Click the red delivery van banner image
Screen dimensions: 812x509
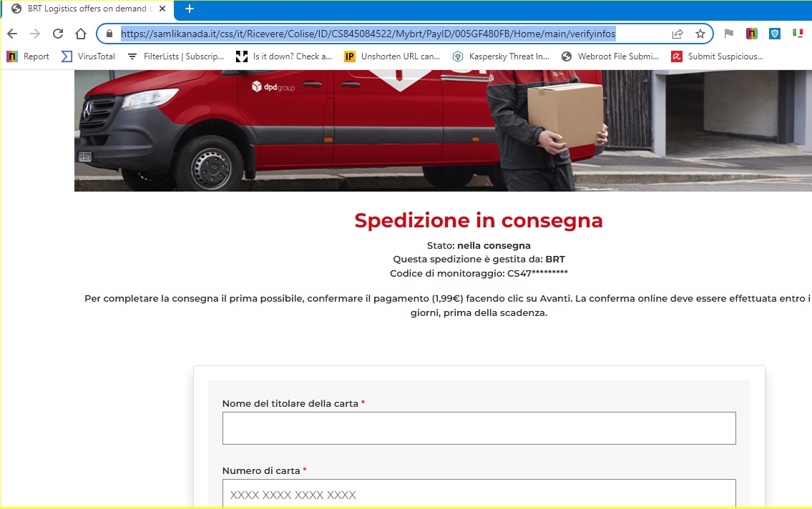[443, 130]
